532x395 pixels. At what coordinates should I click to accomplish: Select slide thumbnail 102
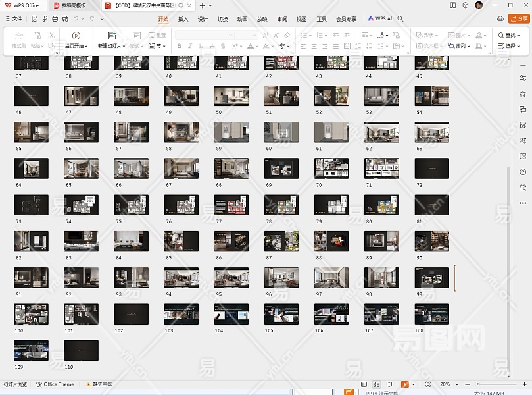point(131,314)
